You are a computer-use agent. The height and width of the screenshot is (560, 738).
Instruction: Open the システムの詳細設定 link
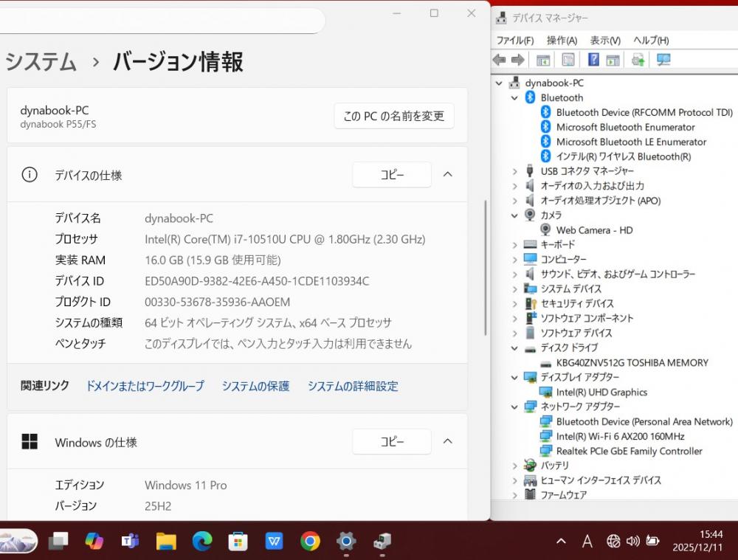(353, 386)
